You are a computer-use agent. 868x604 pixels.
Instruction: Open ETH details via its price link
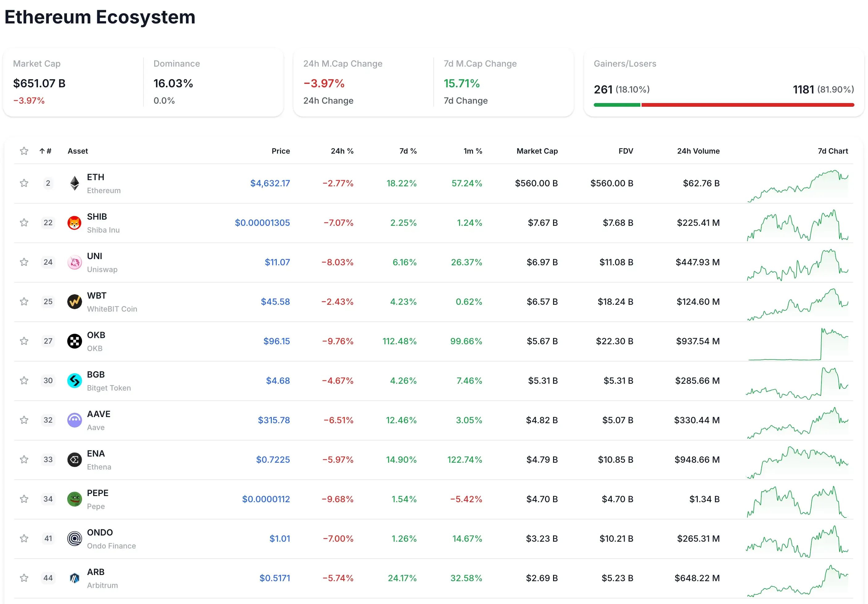pos(270,183)
